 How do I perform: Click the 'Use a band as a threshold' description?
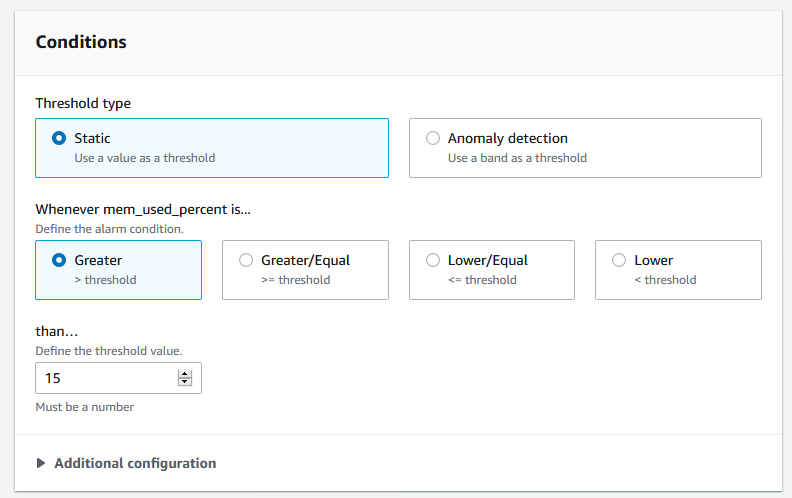click(517, 158)
